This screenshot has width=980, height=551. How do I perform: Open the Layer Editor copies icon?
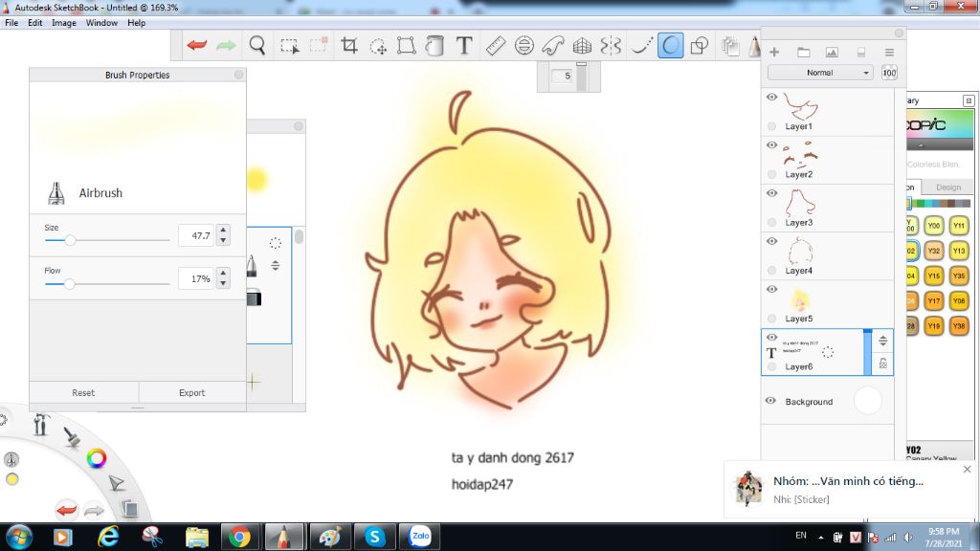730,46
